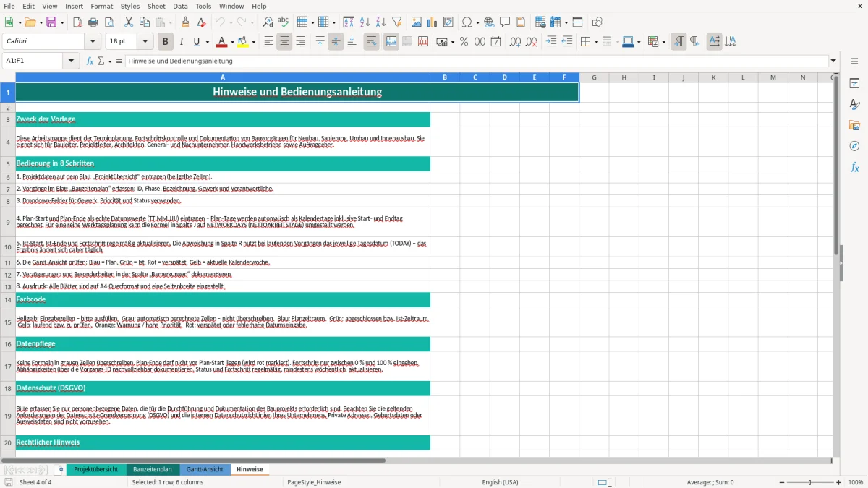The width and height of the screenshot is (868, 488).
Task: Open Print Preview from the toolbar
Action: (x=109, y=22)
